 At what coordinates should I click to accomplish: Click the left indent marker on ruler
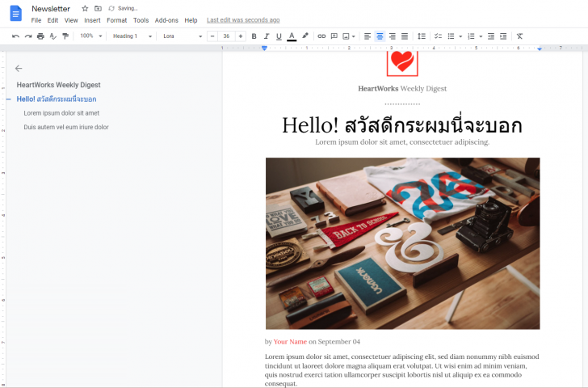(264, 48)
